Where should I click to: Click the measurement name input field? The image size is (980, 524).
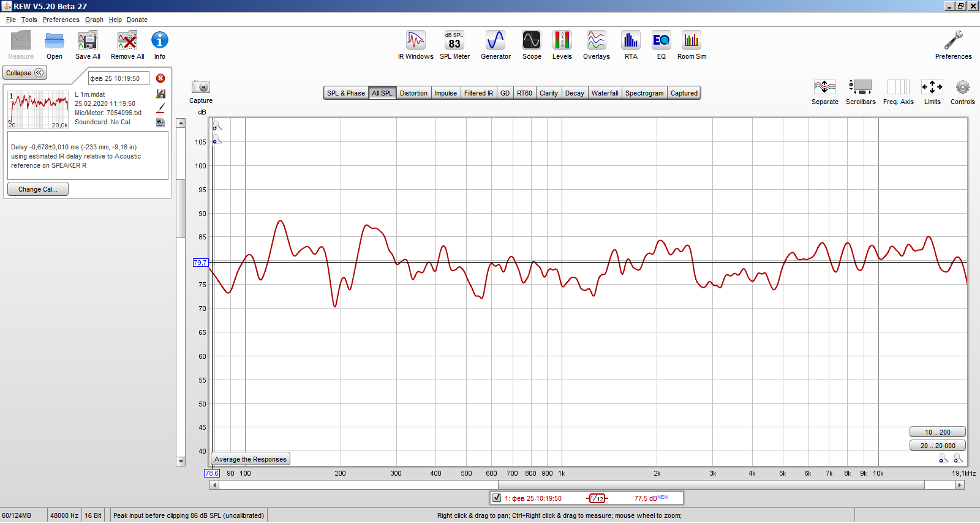click(119, 78)
